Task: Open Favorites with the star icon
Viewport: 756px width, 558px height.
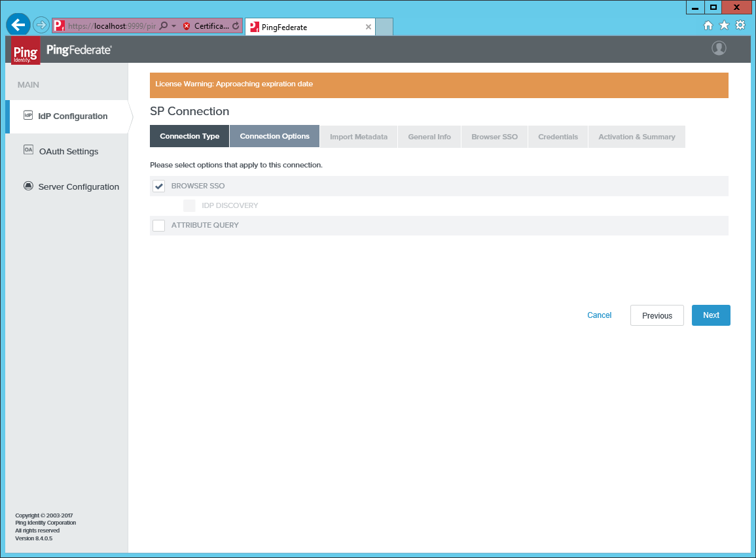Action: 724,25
